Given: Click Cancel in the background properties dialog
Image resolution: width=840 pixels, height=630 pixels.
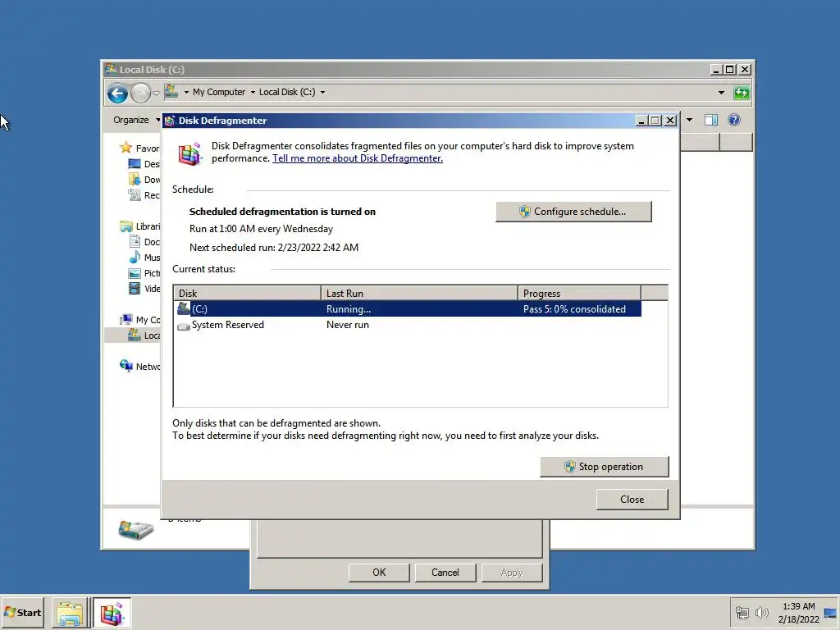Looking at the screenshot, I should click(445, 573).
